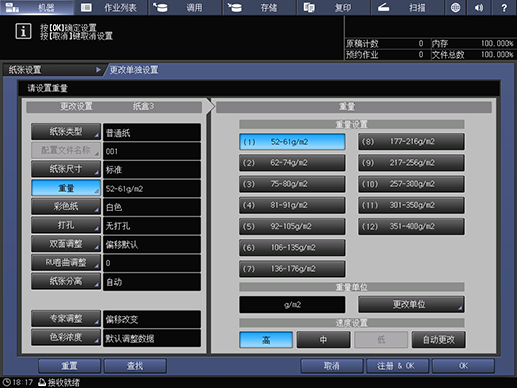Click 自动更改 auto change speed
The width and height of the screenshot is (517, 388).
(x=439, y=340)
